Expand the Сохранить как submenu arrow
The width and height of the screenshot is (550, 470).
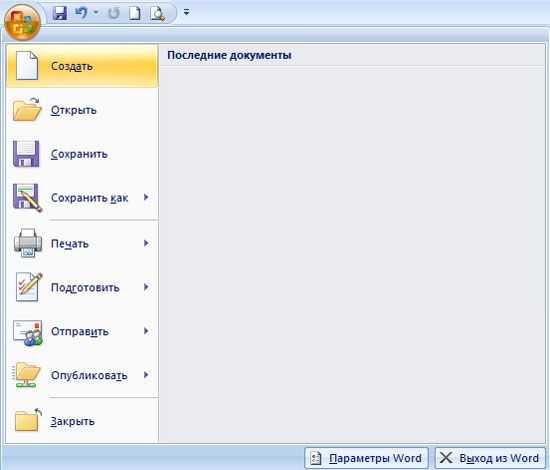click(146, 197)
